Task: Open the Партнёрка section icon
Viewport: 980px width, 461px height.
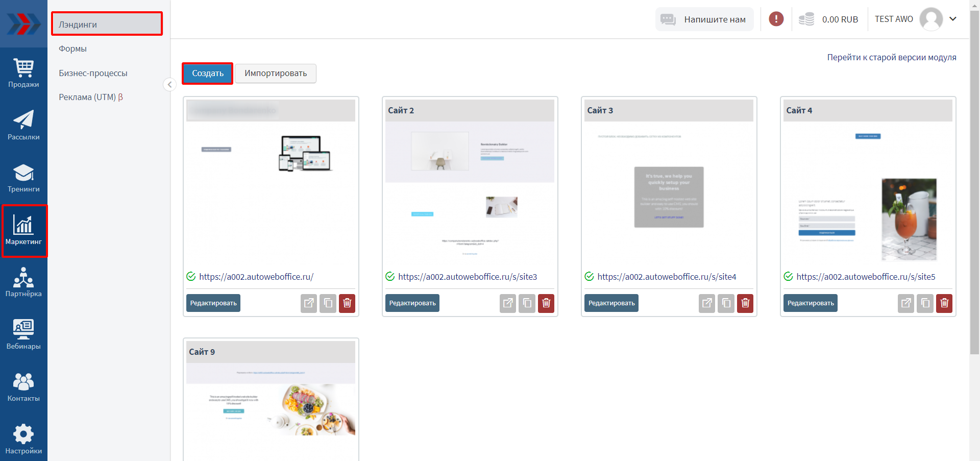Action: point(23,282)
